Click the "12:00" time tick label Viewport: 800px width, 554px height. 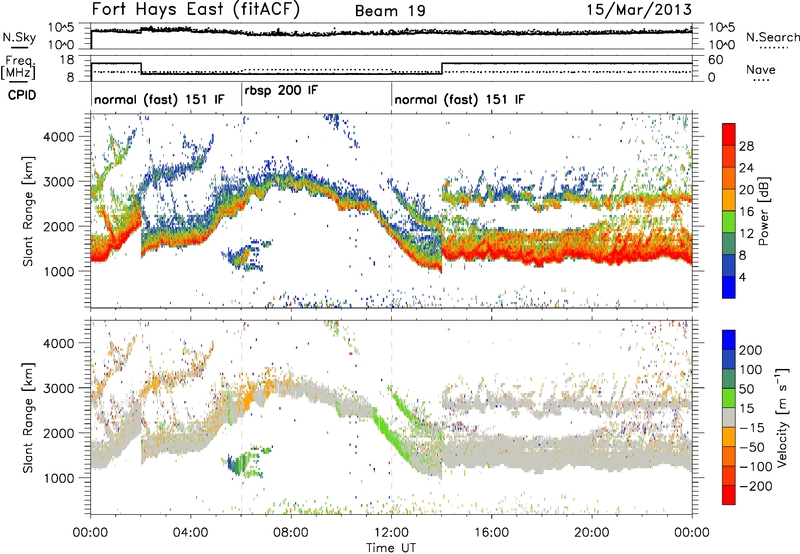tap(391, 533)
